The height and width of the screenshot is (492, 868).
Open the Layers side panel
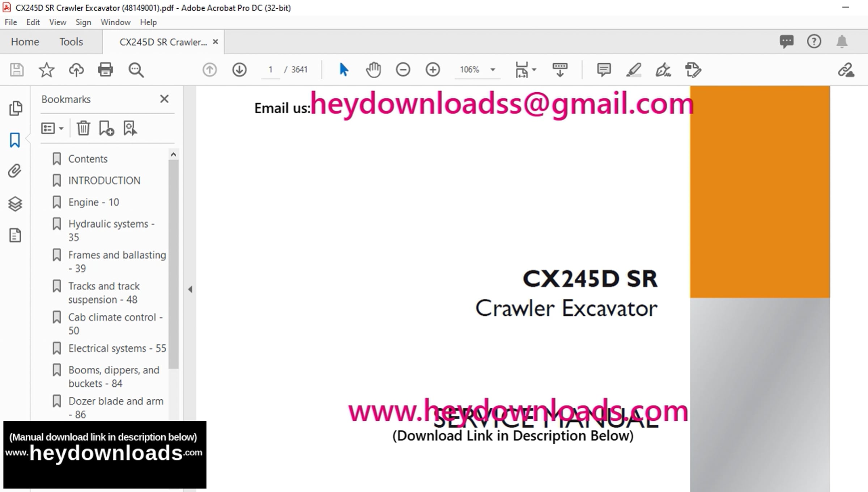click(15, 204)
